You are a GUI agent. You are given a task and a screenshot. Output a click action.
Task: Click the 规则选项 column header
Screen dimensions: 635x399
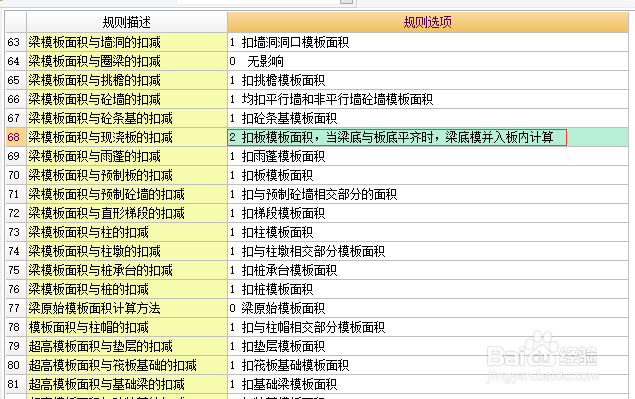click(428, 22)
